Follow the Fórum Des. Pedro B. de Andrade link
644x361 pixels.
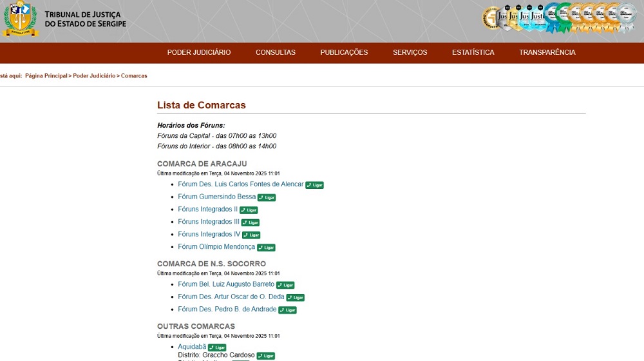click(x=227, y=309)
